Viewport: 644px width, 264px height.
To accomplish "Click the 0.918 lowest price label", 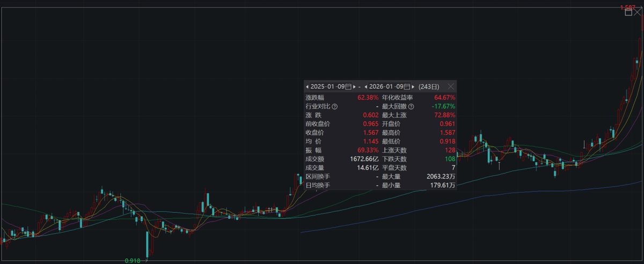I will tap(132, 260).
